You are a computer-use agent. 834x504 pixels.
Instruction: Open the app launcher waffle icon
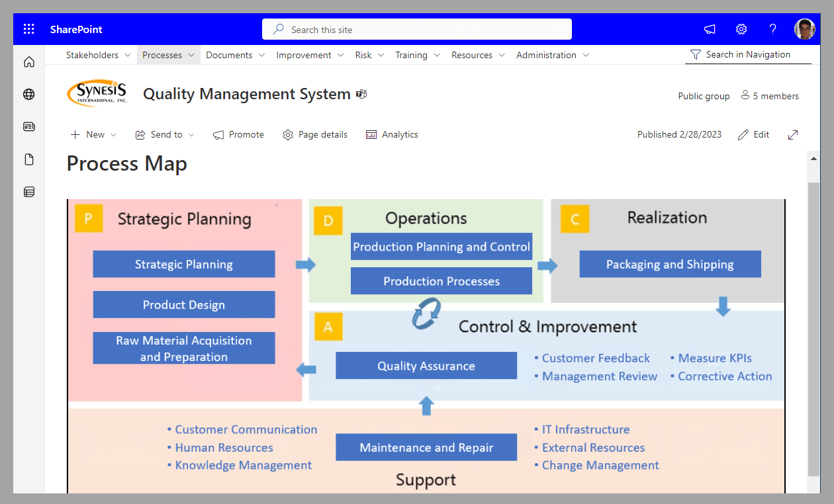pos(28,29)
